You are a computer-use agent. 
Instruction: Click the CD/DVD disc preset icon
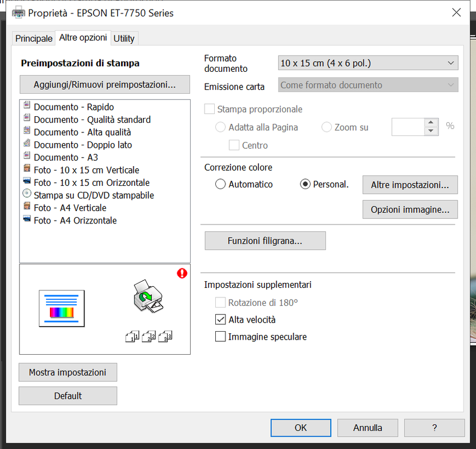point(27,193)
